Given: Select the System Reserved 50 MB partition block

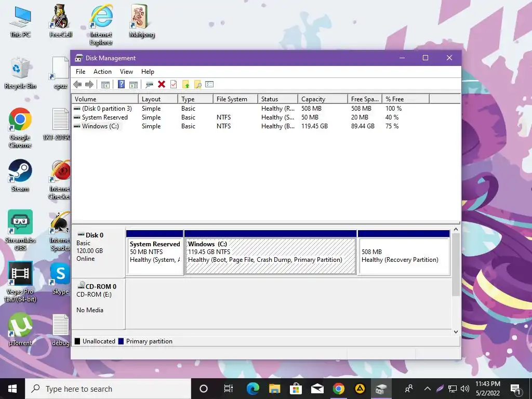Looking at the screenshot, I should (x=155, y=252).
